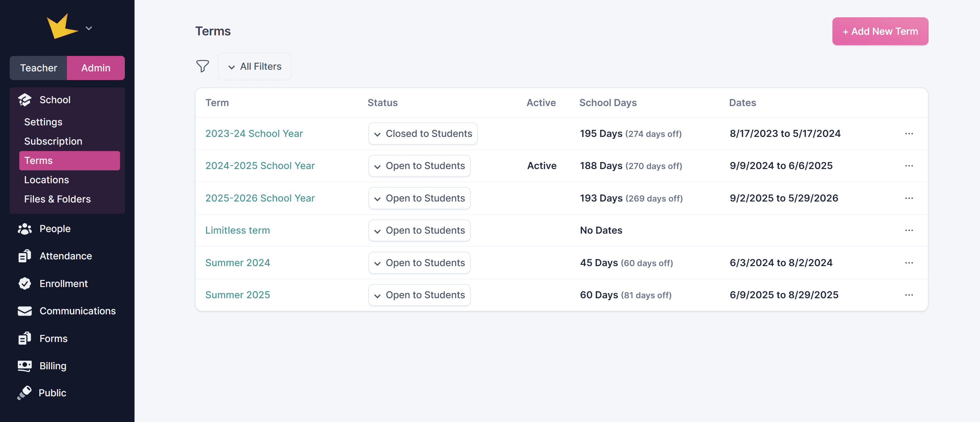
Task: Click the School Days column header
Action: (608, 103)
